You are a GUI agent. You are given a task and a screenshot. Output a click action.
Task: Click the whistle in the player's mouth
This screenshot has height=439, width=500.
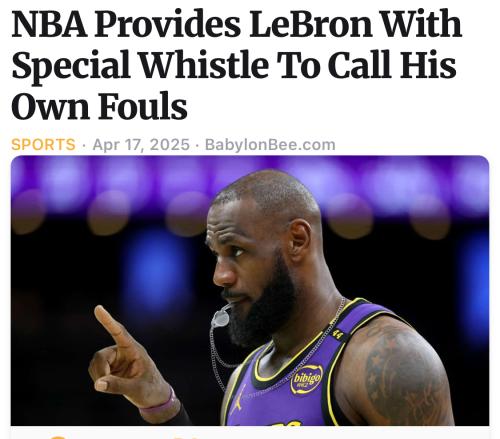pos(221,318)
